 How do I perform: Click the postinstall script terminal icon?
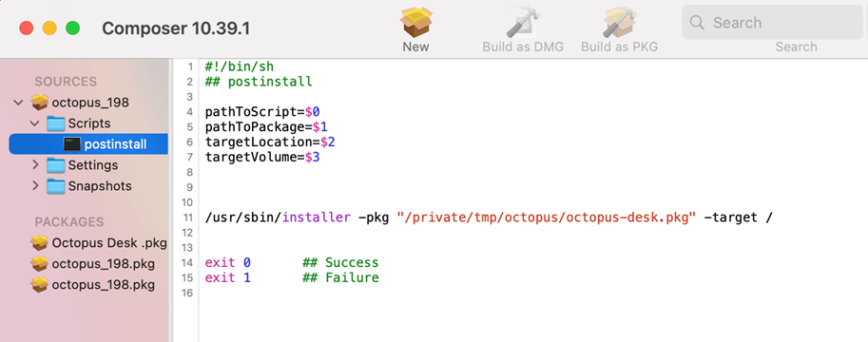point(72,143)
